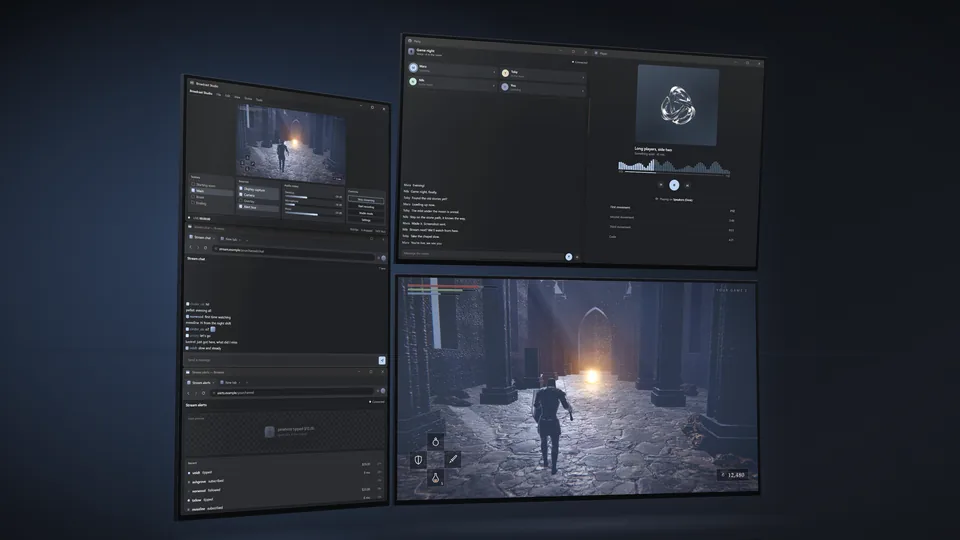Send the message in Party window
Screen dimensions: 960x540
569,257
